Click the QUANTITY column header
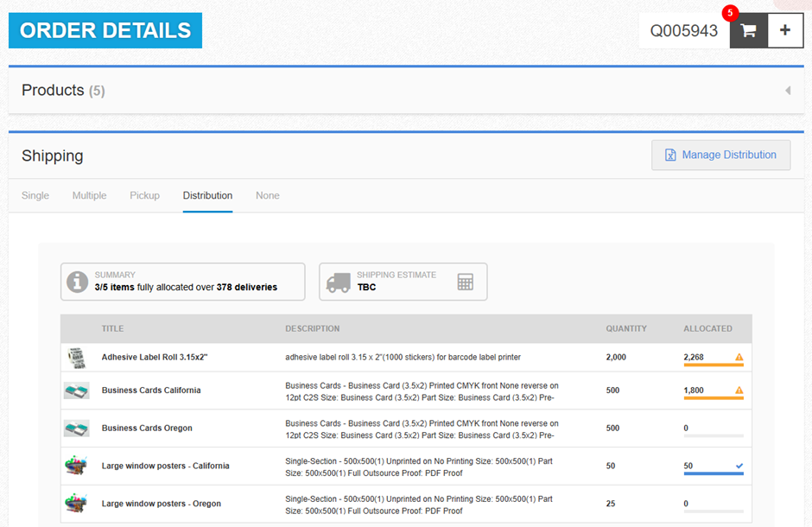This screenshot has width=812, height=527. [626, 329]
